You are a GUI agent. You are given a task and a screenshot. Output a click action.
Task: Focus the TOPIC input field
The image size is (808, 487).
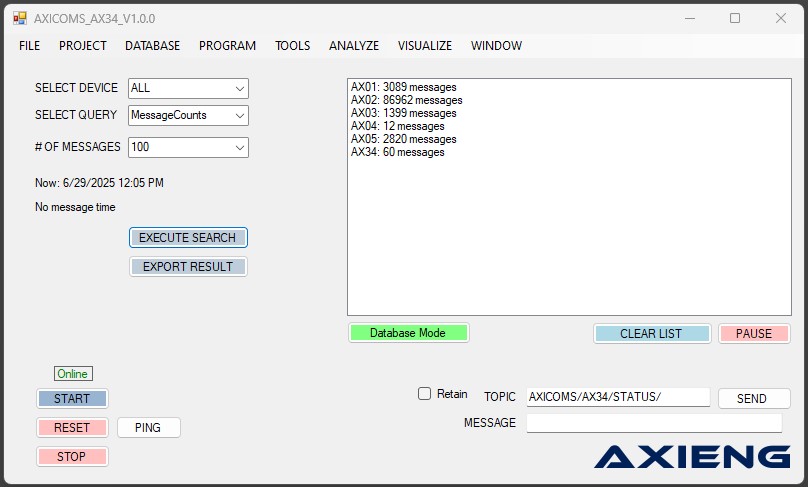pyautogui.click(x=618, y=397)
